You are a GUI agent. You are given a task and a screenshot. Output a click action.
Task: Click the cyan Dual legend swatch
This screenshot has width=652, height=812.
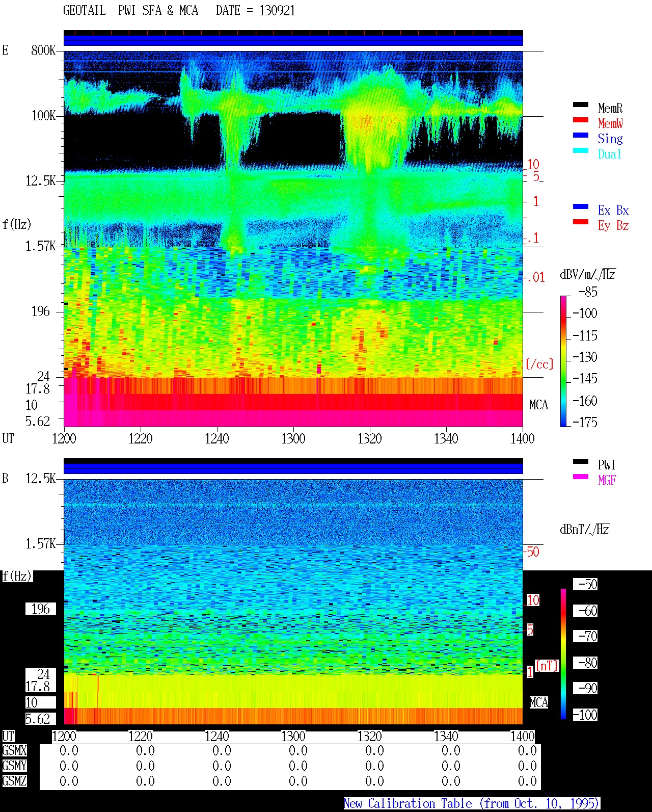coord(581,151)
